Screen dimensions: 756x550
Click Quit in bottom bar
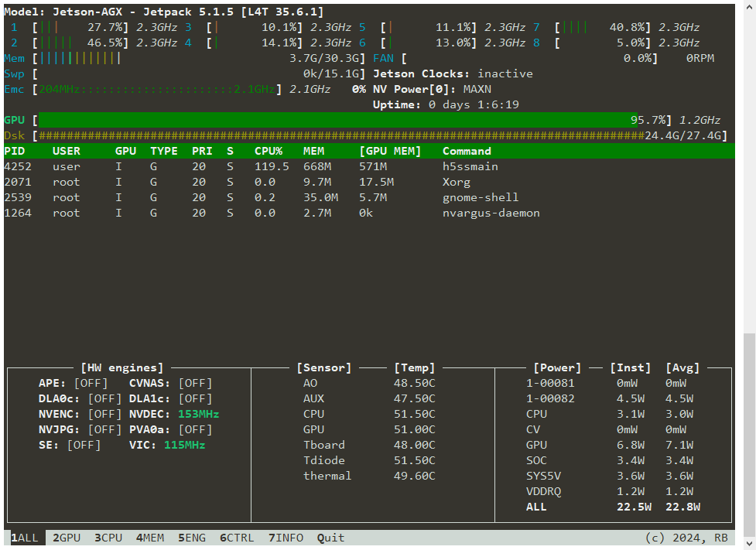[330, 538]
